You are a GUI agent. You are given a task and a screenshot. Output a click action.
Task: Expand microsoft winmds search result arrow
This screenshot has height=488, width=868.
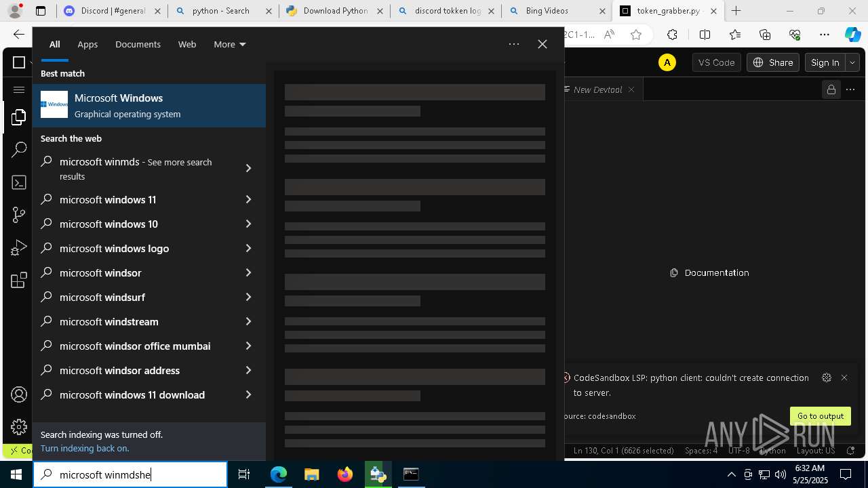click(248, 168)
